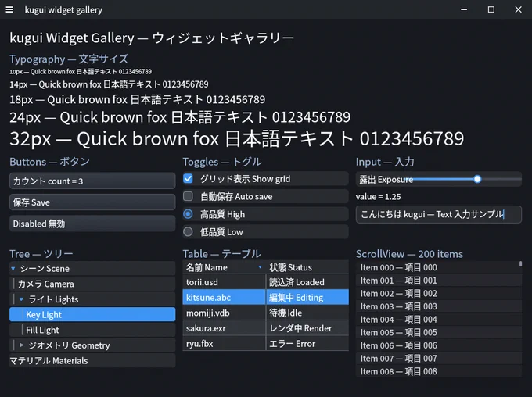Select Item 005 in the ScrollView
This screenshot has width=532, height=397.
(x=439, y=332)
